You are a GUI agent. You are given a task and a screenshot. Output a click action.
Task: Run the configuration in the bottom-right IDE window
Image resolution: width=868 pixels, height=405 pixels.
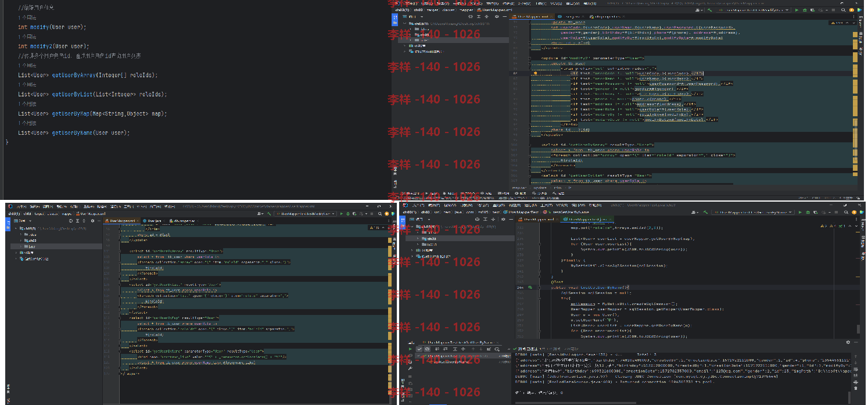(x=800, y=212)
